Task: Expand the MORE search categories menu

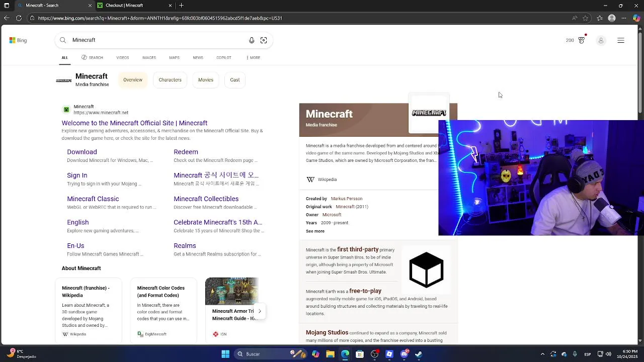Action: point(253,58)
